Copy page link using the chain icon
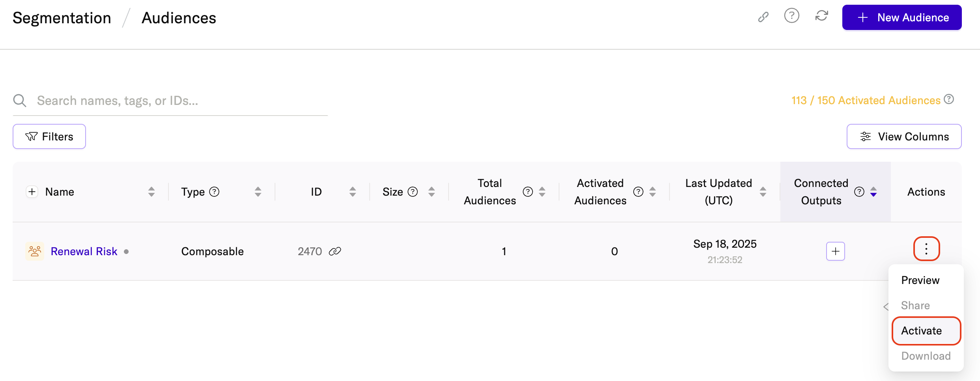980x381 pixels. click(763, 17)
